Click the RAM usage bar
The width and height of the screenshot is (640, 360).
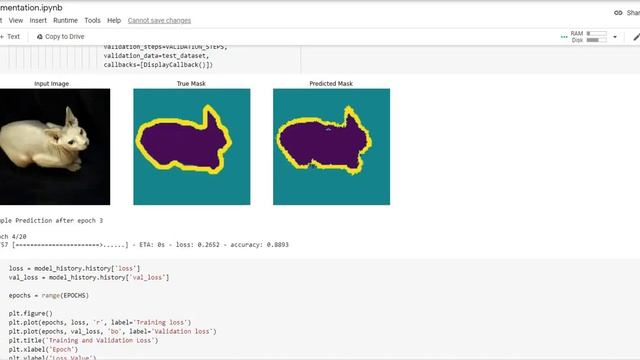pos(596,33)
